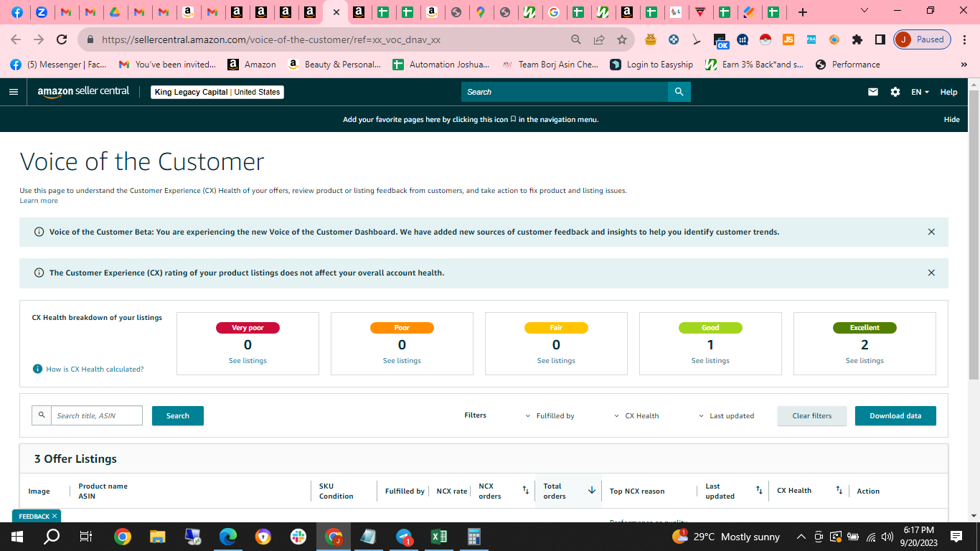Reload the current page
Image resolution: width=980 pixels, height=551 pixels.
(62, 39)
